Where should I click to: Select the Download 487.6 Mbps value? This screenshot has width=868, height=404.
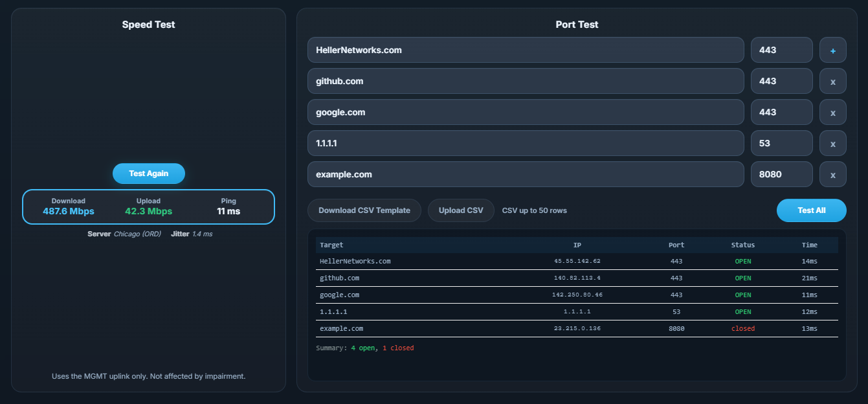click(69, 211)
